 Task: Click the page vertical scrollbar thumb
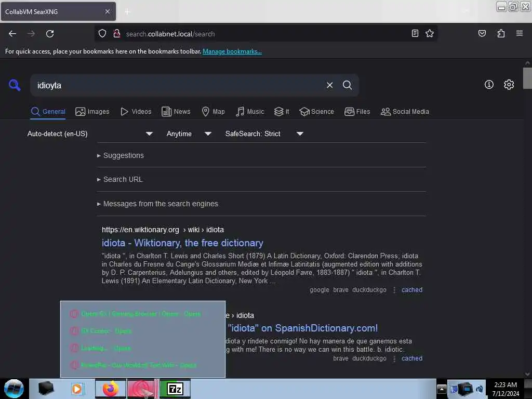coord(527,78)
